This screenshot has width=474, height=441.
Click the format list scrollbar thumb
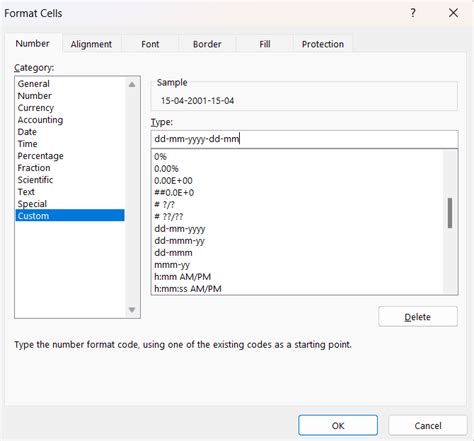450,213
